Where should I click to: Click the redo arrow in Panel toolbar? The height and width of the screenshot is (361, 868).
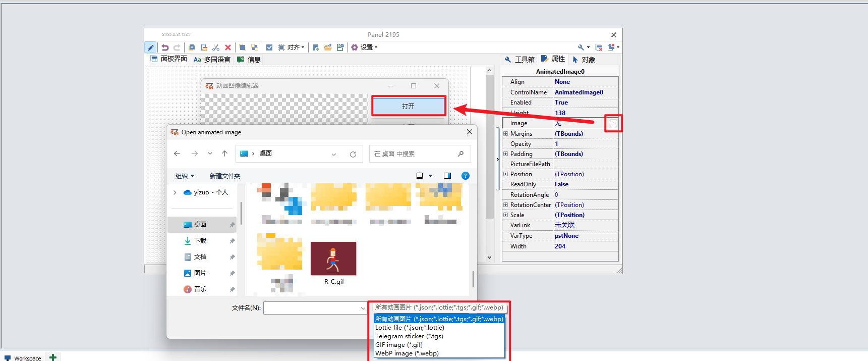coord(177,47)
